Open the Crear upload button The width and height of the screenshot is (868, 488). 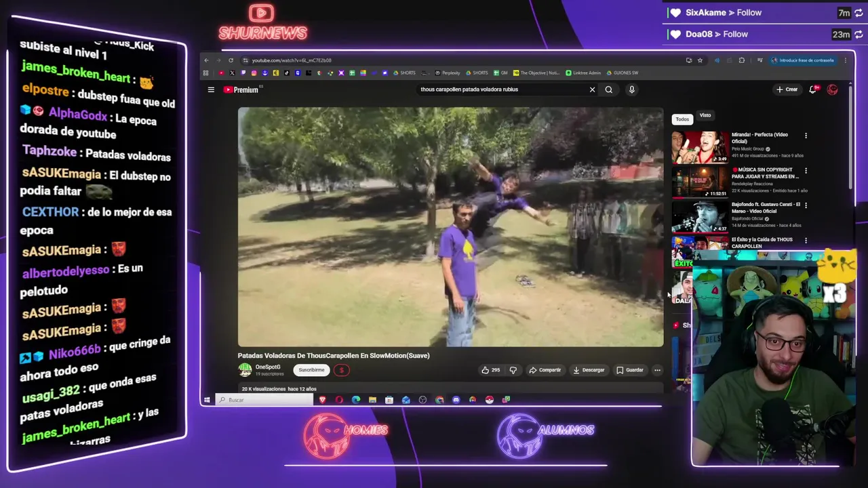pos(787,89)
